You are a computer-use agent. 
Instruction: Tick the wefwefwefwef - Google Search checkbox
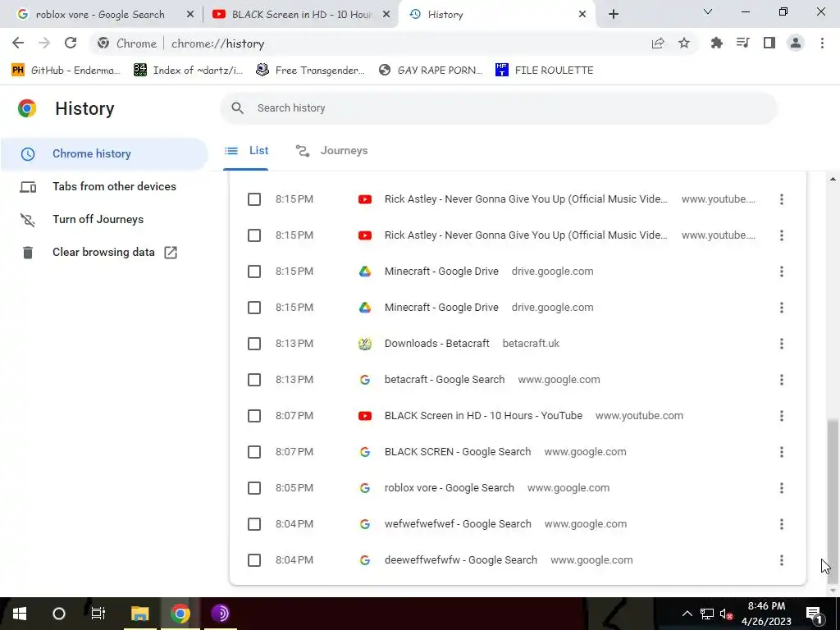tap(254, 524)
